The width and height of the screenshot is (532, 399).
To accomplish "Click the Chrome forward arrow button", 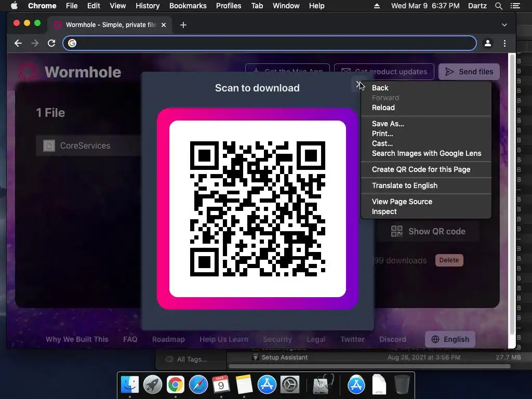I will click(35, 43).
